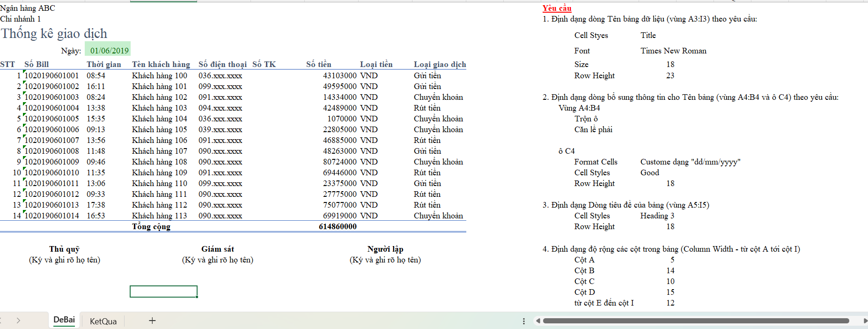868x329 pixels.
Task: Select VND cell in Khách hàng 102 row
Action: click(369, 97)
